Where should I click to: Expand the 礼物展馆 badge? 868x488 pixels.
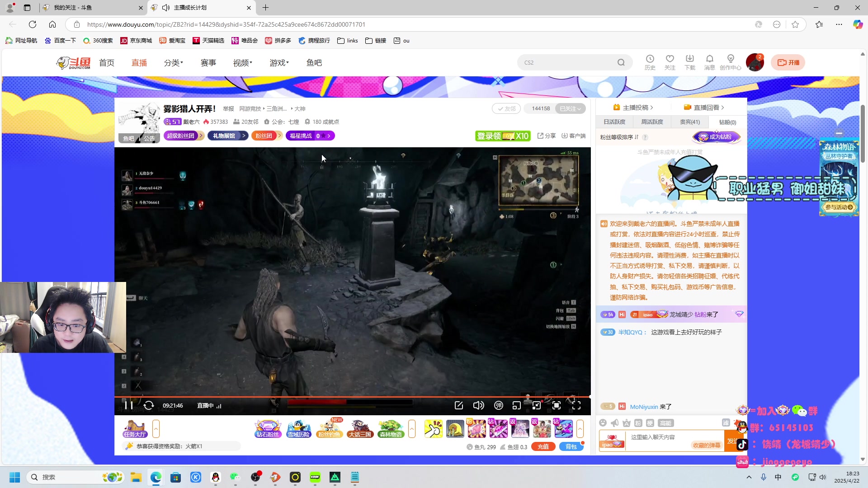click(228, 136)
